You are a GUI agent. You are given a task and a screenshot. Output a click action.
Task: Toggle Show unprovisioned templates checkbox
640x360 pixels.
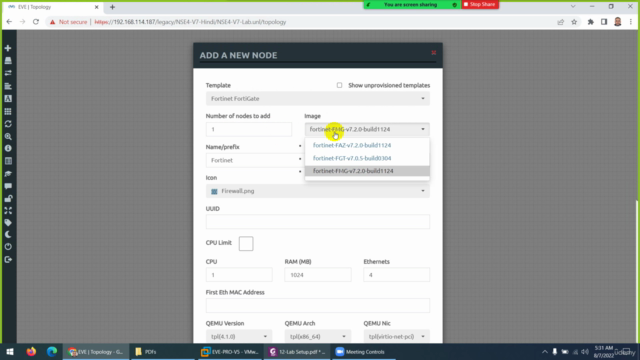pyautogui.click(x=339, y=85)
